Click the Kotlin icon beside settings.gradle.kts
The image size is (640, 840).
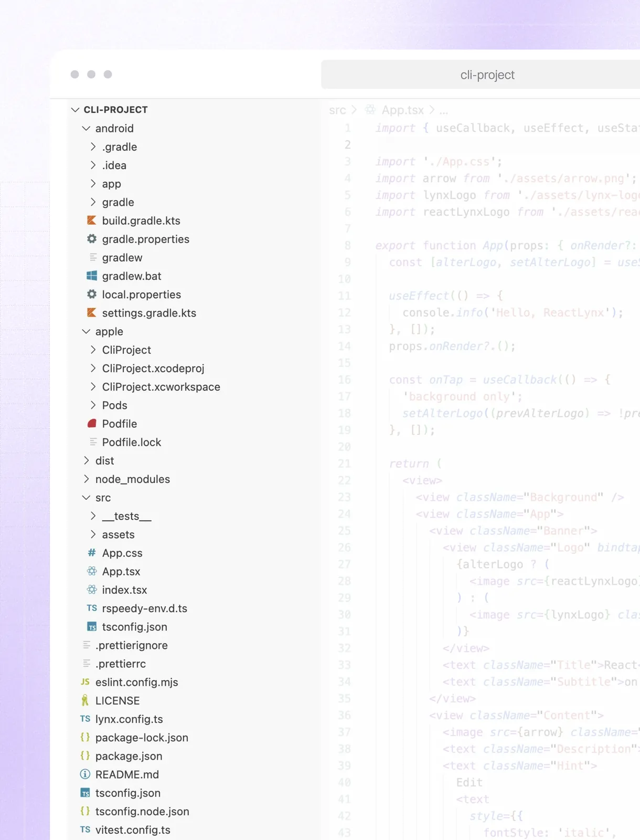click(x=92, y=313)
